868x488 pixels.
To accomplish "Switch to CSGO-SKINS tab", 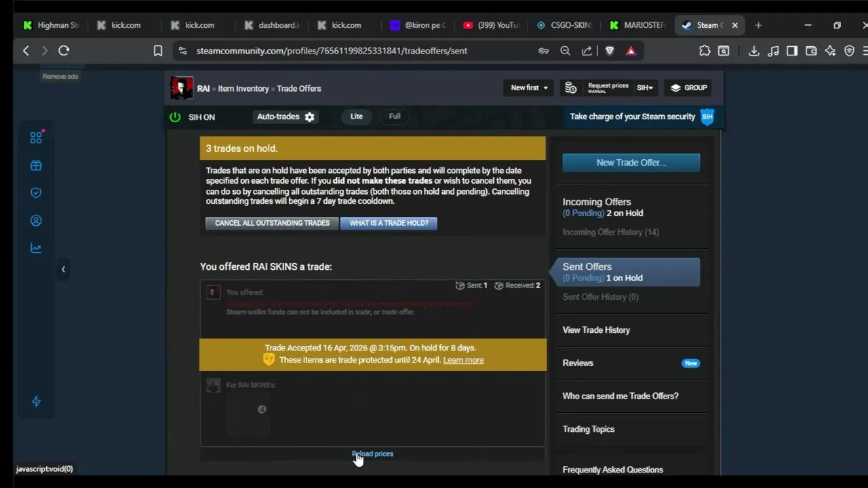I will point(564,25).
